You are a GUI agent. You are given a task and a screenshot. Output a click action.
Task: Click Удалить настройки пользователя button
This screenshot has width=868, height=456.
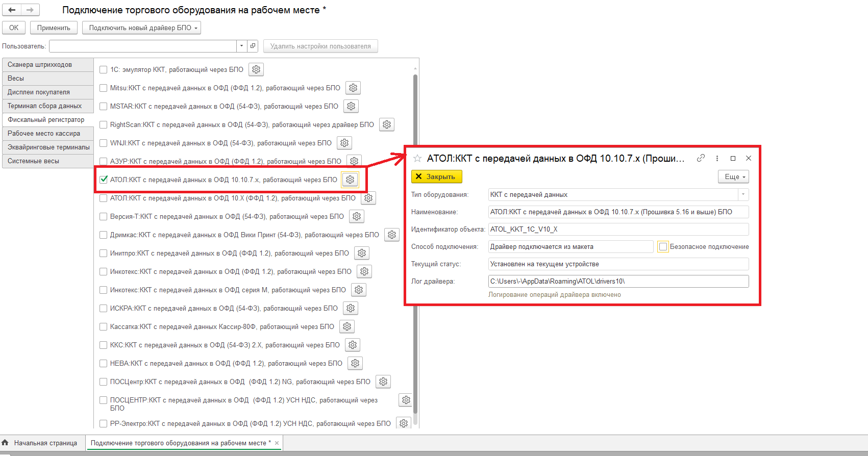[320, 46]
